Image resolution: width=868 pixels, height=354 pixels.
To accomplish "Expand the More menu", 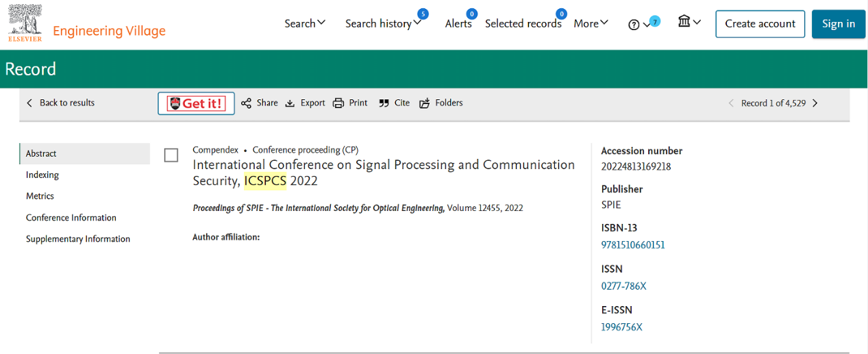I will (x=591, y=23).
